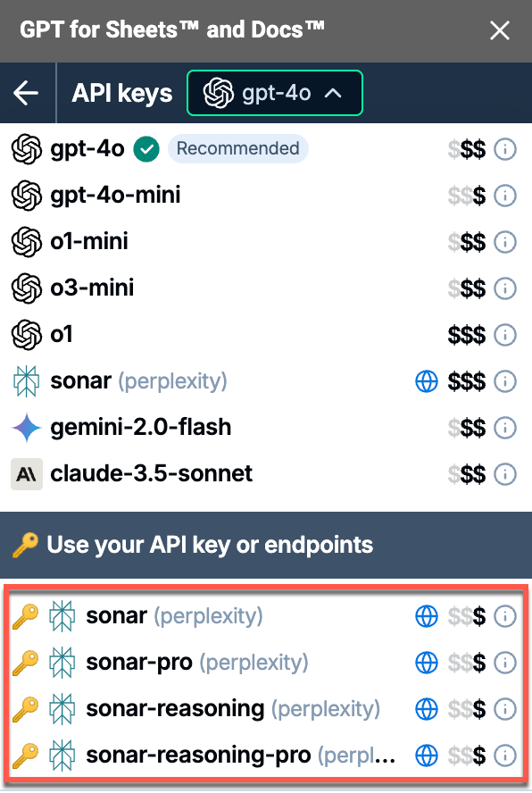The height and width of the screenshot is (793, 532).
Task: Select the gpt-4o-mini model
Action: pyautogui.click(x=266, y=196)
